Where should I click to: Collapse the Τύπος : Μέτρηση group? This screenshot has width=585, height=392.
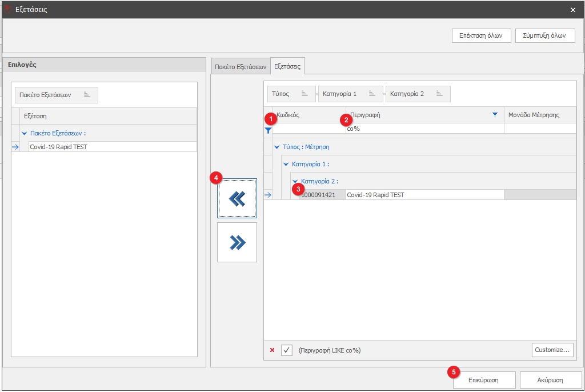[x=277, y=147]
